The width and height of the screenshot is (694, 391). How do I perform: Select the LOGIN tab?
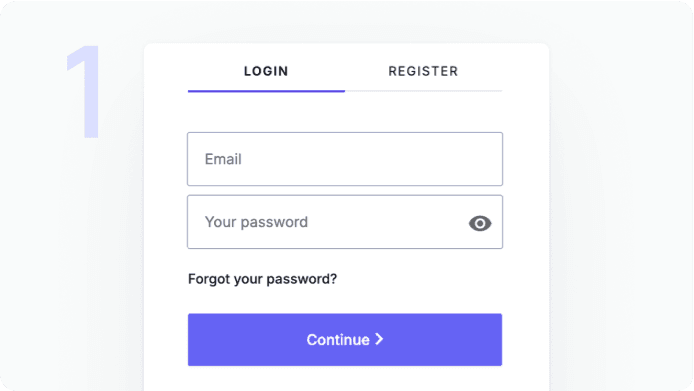[266, 71]
